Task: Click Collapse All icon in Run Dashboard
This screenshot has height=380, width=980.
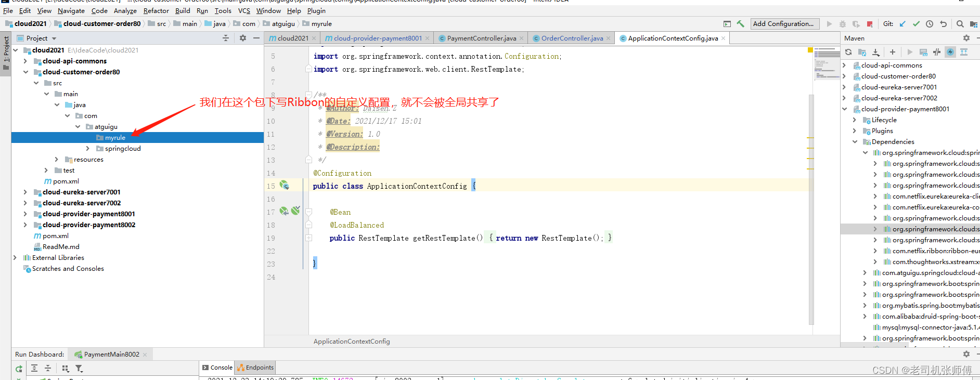Action: point(48,368)
